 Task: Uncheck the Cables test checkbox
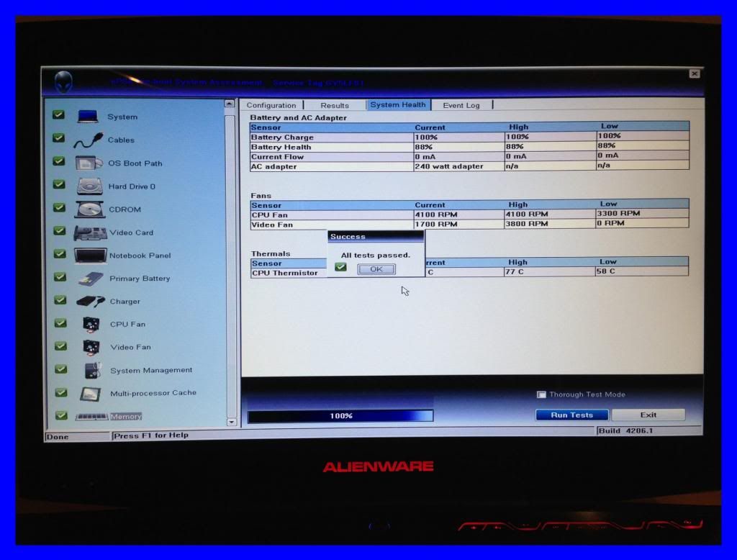pos(58,137)
